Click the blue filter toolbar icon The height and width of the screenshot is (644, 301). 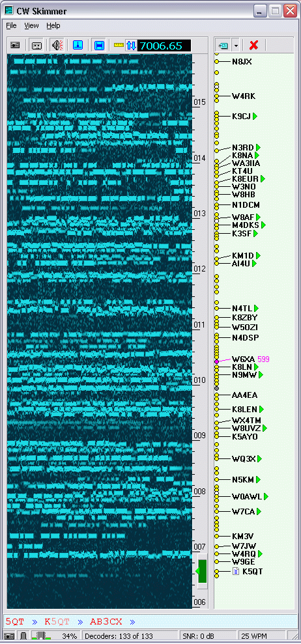pos(78,45)
